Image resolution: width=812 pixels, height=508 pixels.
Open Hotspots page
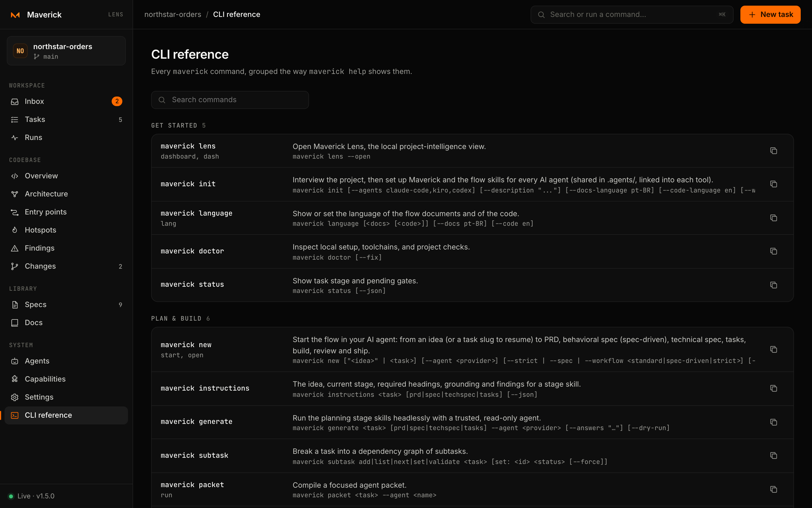pyautogui.click(x=66, y=230)
